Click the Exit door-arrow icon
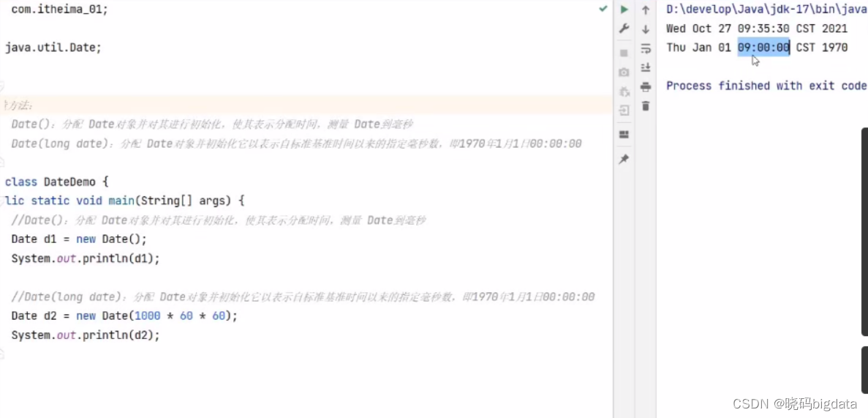Image resolution: width=868 pixels, height=418 pixels. coord(624,111)
